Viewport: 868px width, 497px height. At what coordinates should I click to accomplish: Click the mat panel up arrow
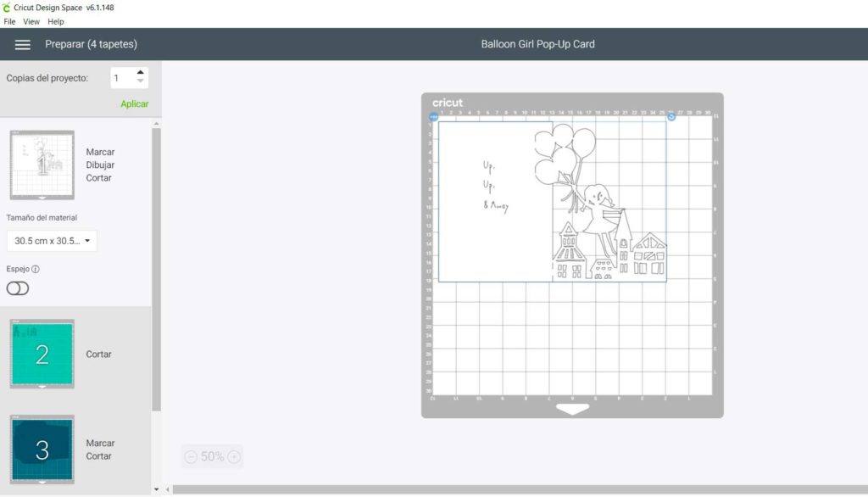(x=156, y=124)
